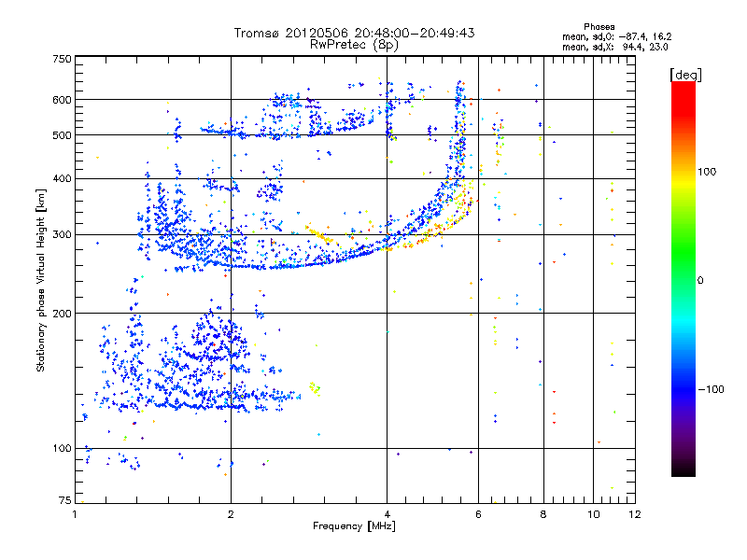This screenshot has width=747, height=560.
Task: Click the y-axis label '300'
Action: tap(62, 235)
